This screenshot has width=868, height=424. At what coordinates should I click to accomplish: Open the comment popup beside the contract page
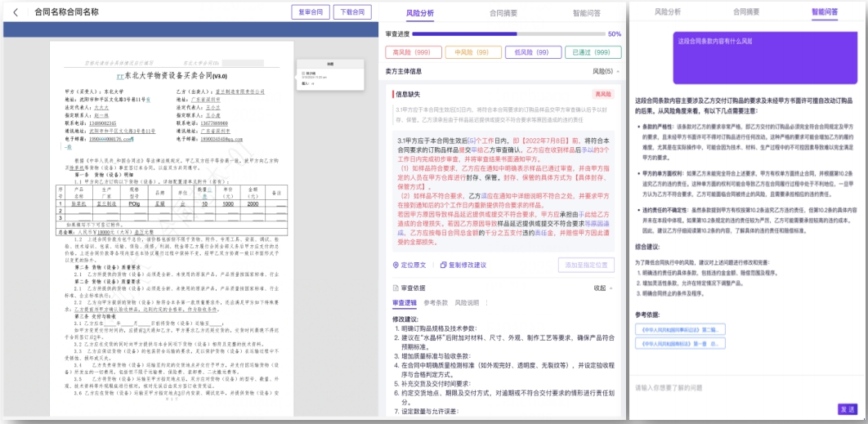point(330,74)
